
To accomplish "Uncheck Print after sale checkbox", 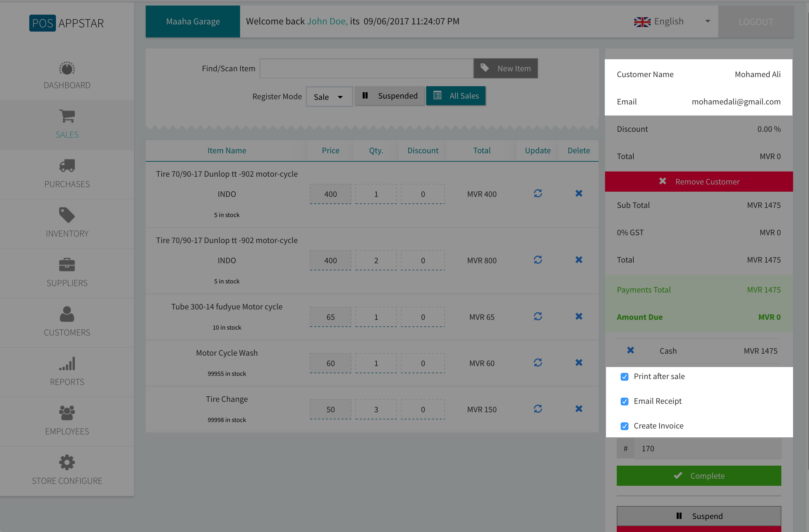I will point(624,377).
